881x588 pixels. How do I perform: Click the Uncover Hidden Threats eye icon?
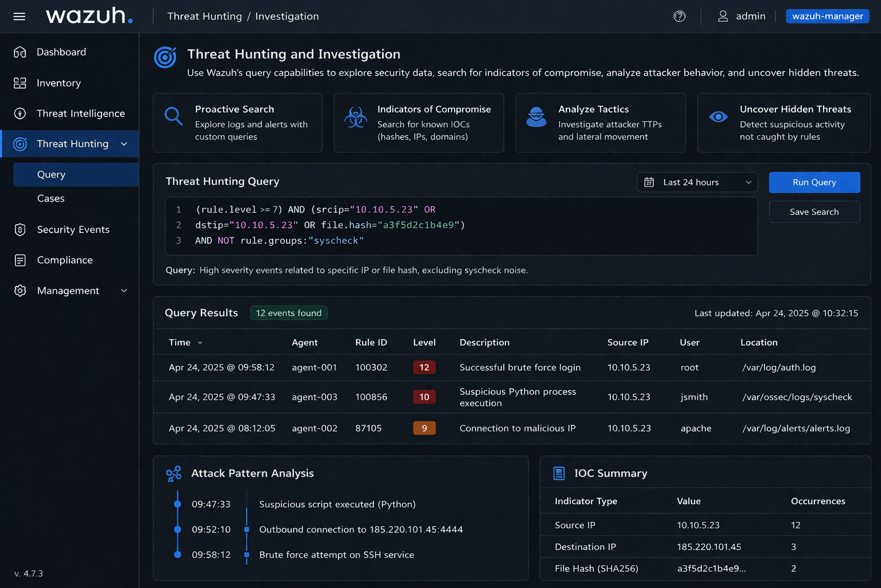(718, 117)
